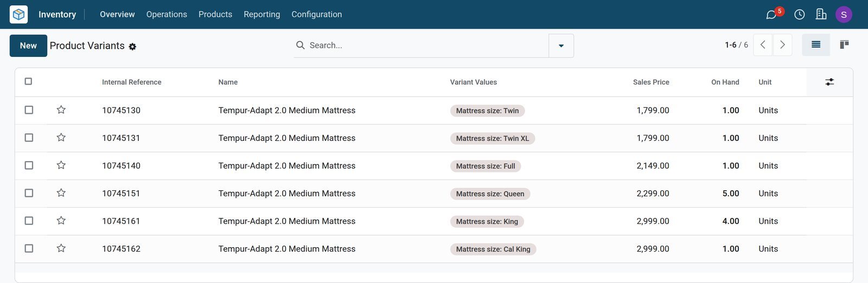868x283 pixels.
Task: Click the 1-6 / 6 pager counter
Action: (x=736, y=45)
